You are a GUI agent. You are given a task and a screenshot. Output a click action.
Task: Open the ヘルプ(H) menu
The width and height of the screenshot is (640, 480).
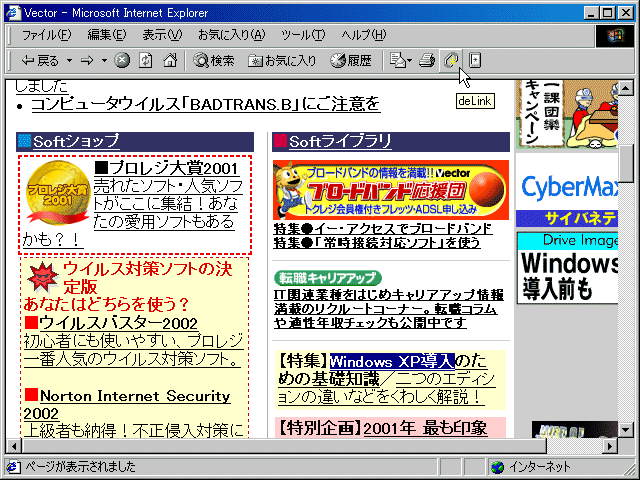[364, 35]
